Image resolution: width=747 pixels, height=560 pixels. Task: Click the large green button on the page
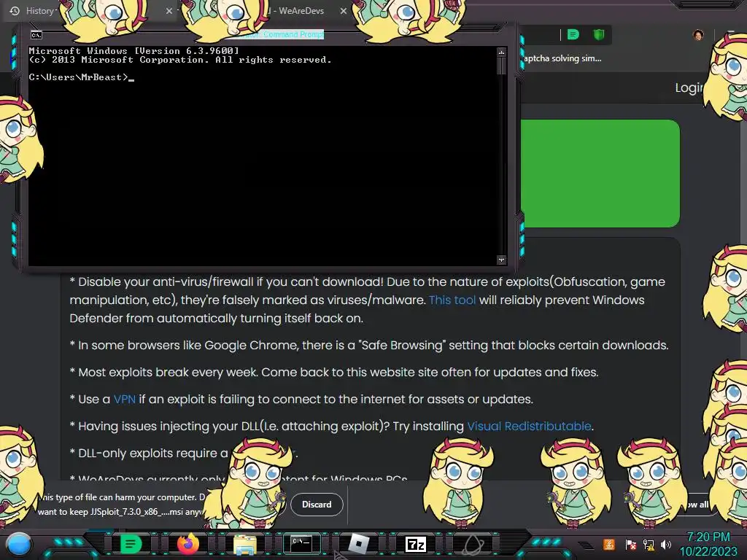600,174
